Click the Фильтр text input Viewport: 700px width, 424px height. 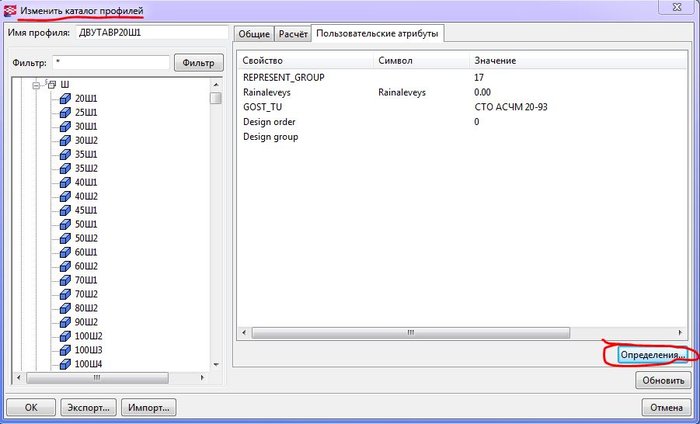111,63
